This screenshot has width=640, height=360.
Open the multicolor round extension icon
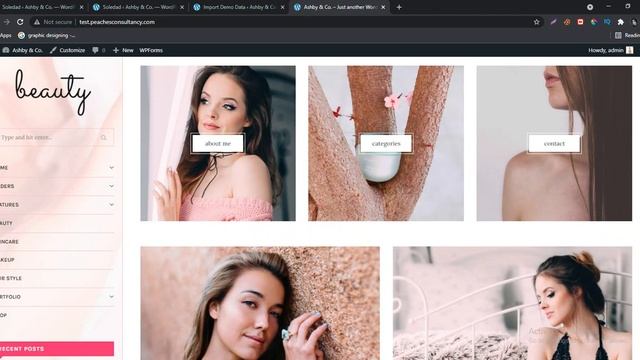tap(594, 22)
